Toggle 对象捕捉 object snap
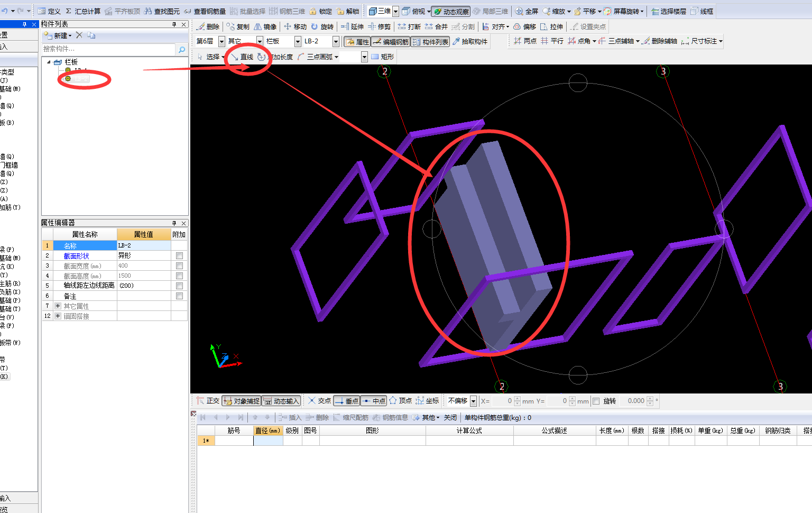The width and height of the screenshot is (812, 513). click(x=242, y=401)
